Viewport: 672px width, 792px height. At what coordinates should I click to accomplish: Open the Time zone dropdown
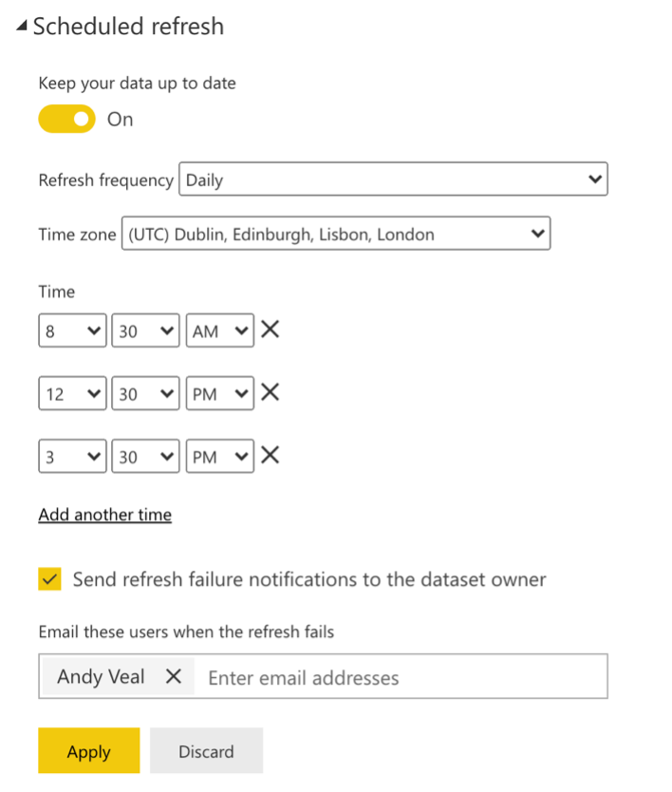(x=336, y=234)
